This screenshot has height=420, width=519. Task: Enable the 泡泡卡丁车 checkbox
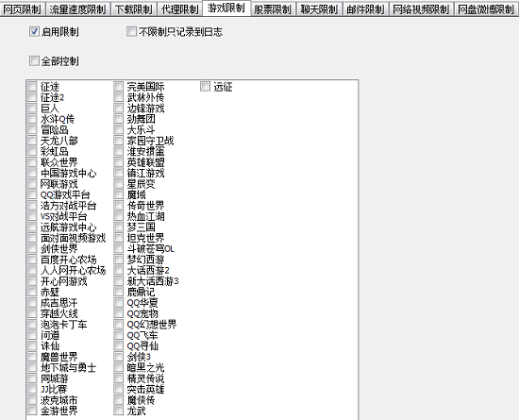32,325
